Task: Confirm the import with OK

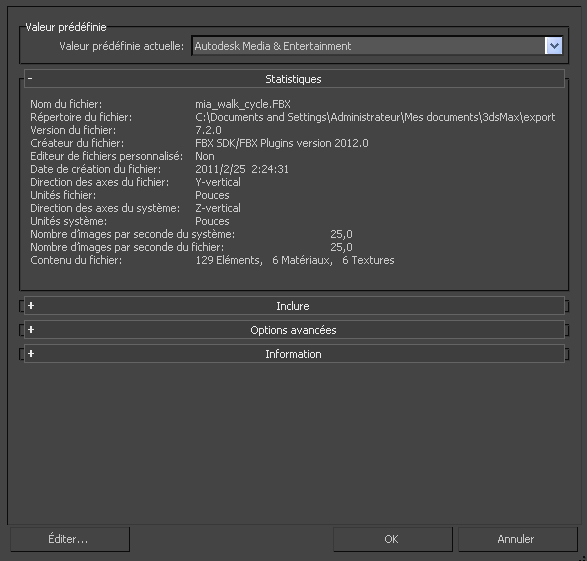Action: [393, 539]
